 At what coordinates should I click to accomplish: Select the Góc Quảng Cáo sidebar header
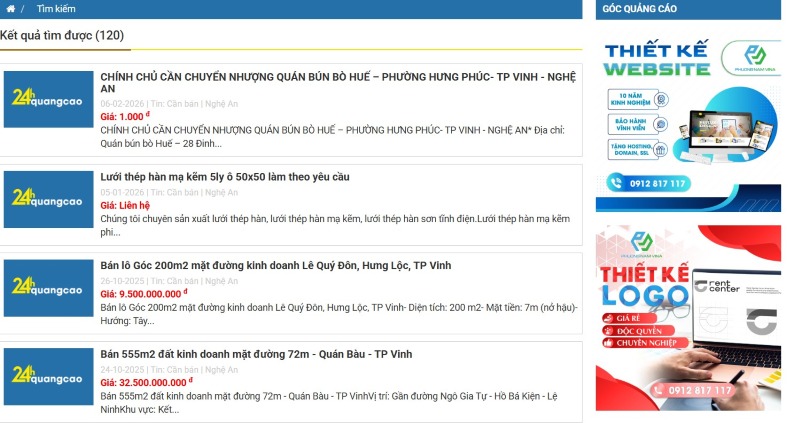click(640, 9)
